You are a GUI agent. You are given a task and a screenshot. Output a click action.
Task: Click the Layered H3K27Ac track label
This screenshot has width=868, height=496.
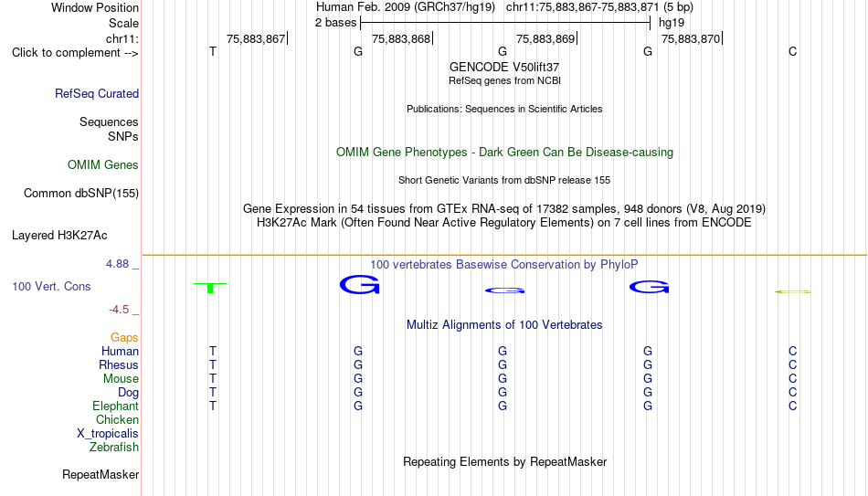pyautogui.click(x=59, y=236)
